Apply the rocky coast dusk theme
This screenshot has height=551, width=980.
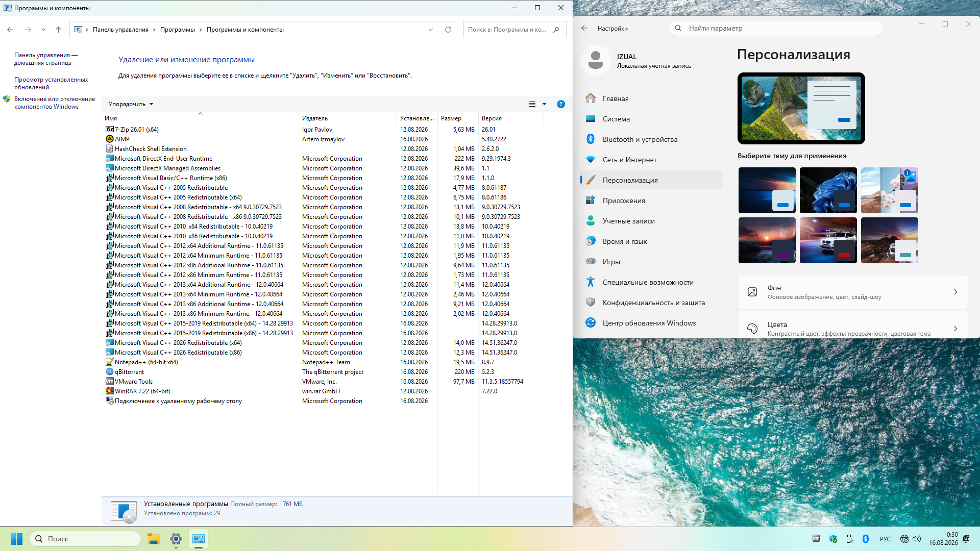[890, 240]
